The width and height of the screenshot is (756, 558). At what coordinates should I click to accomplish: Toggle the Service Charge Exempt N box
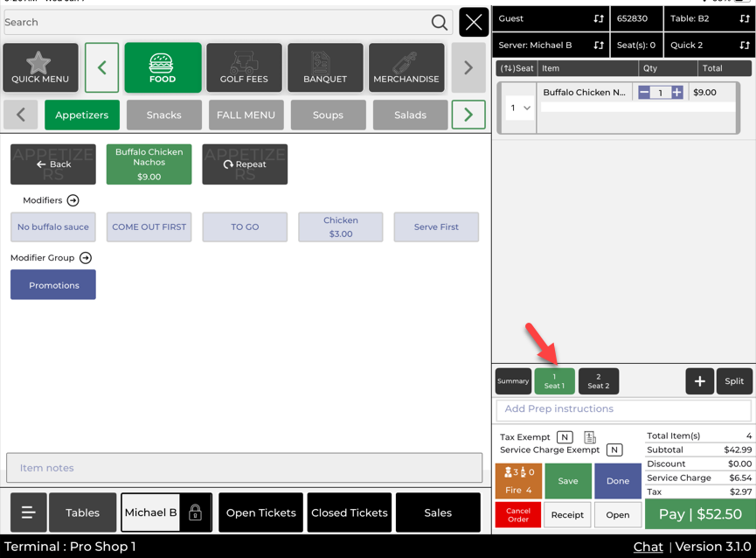point(614,450)
